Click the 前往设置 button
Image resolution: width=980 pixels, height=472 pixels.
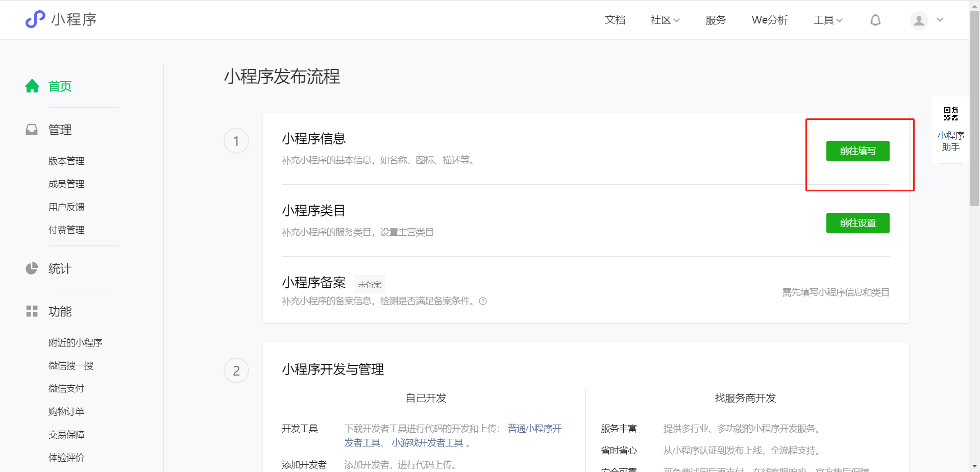[857, 223]
